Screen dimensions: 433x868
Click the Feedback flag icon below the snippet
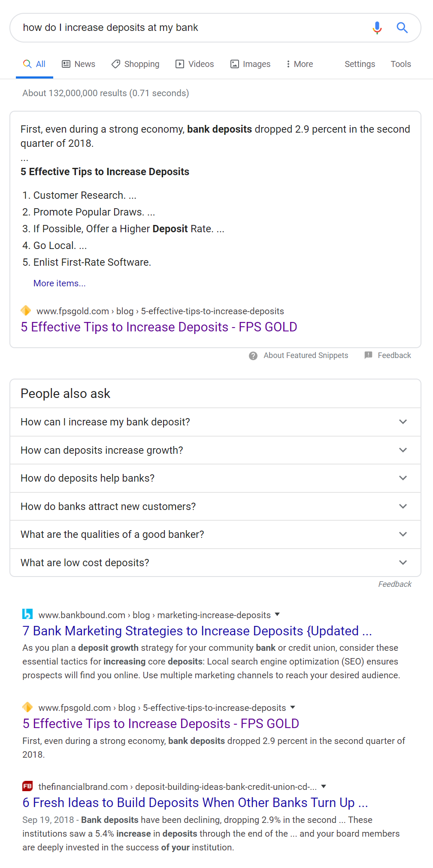click(368, 355)
